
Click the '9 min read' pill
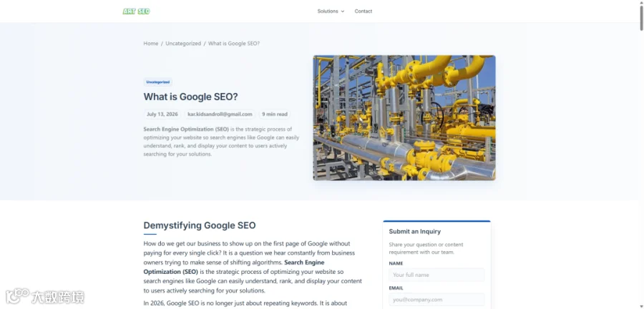pos(275,114)
